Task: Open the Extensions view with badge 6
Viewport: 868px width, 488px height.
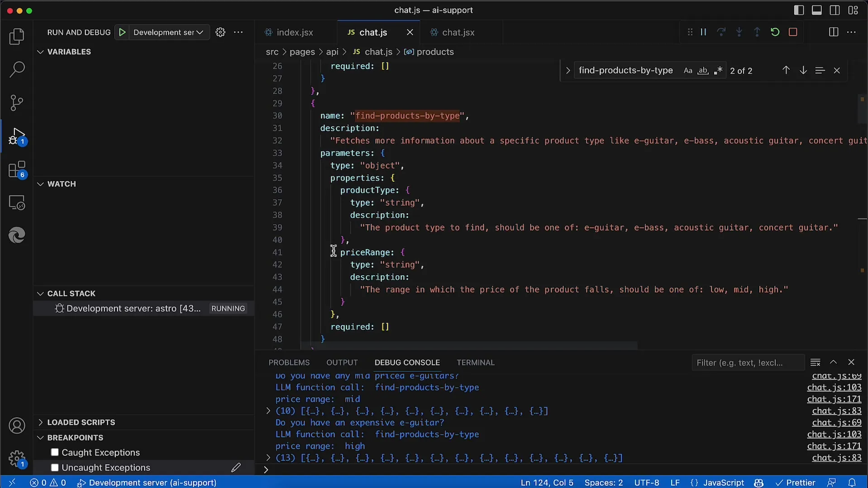Action: pos(17,170)
